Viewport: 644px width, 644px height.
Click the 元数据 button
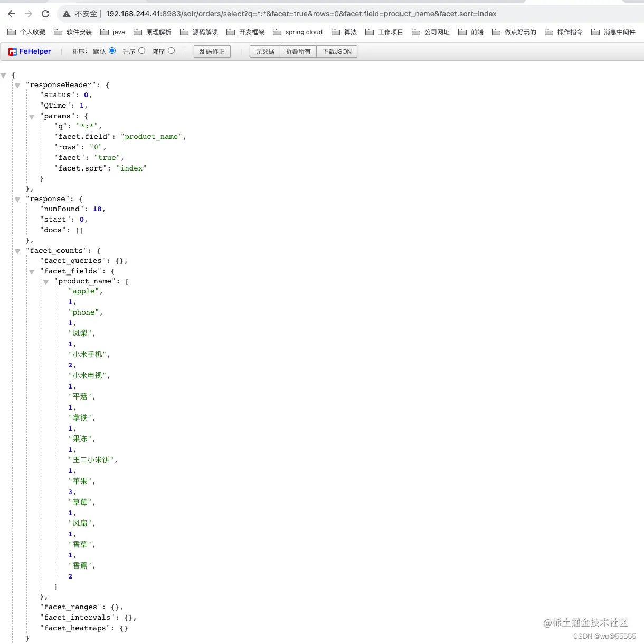point(265,52)
